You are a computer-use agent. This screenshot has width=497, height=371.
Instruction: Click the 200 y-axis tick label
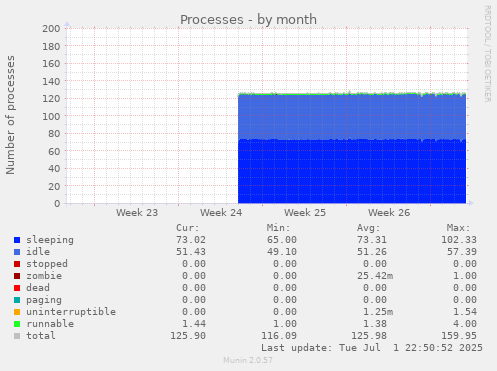51,29
